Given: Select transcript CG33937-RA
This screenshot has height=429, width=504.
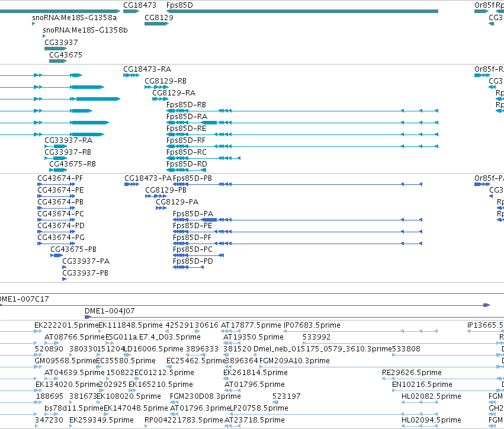Looking at the screenshot, I should coord(68,140).
